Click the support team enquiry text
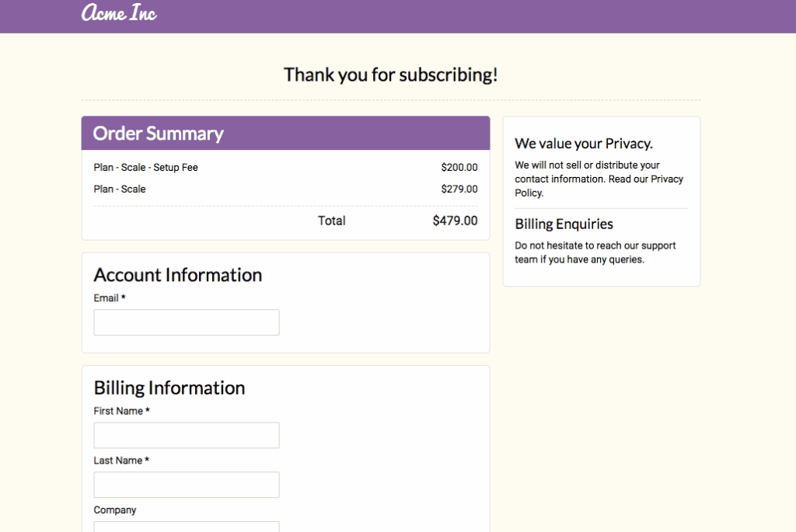Screen dimensions: 796x532 click(595, 252)
